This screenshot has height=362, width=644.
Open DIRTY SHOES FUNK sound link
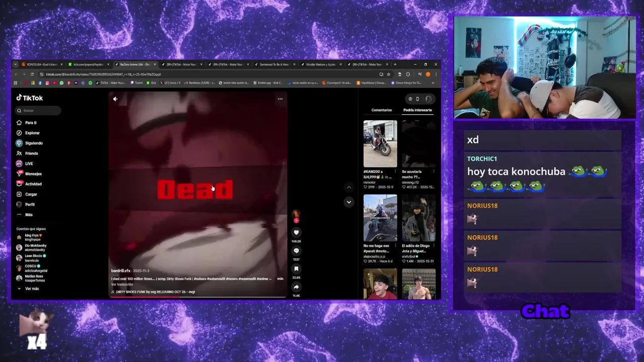tap(153, 292)
